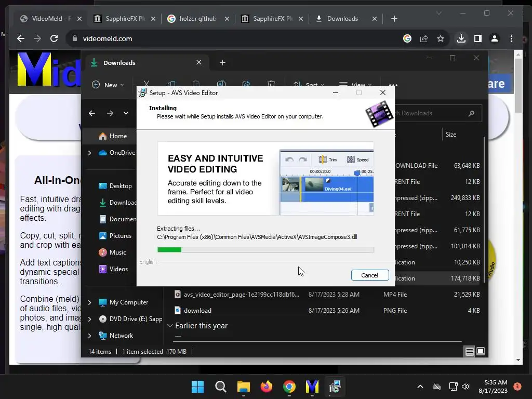Viewport: 532px width, 399px height.
Task: Open Chrome three-dot menu
Action: coord(511,38)
